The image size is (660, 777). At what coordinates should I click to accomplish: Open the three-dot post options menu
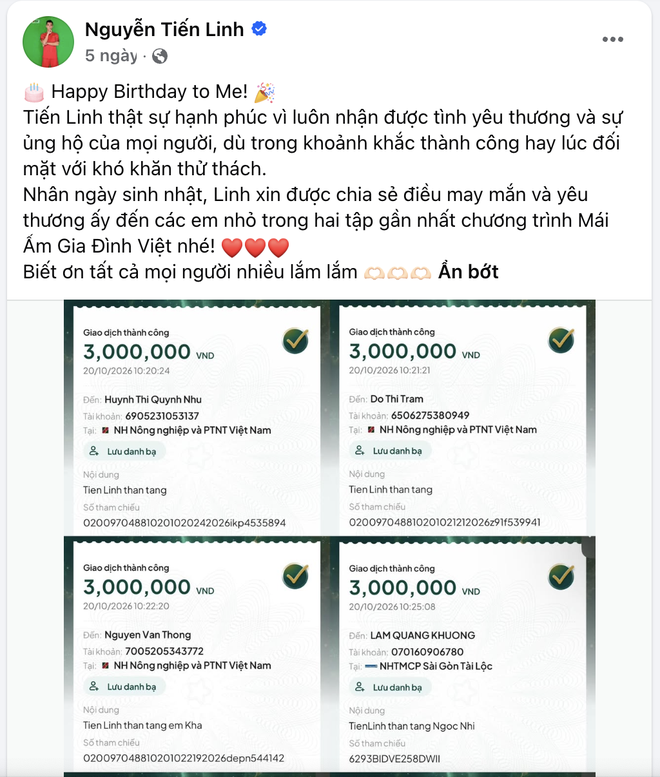click(612, 39)
